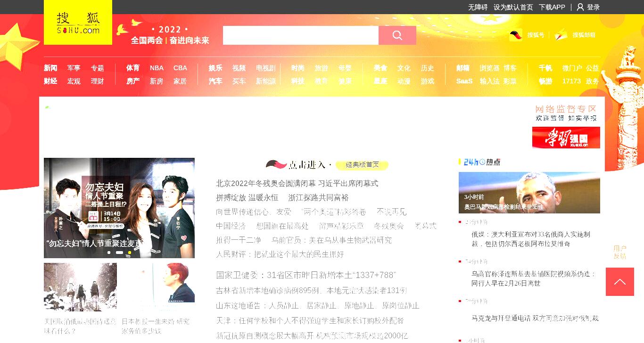Click the search magnifier button
Screen dimensions: 644x343
pos(397,35)
